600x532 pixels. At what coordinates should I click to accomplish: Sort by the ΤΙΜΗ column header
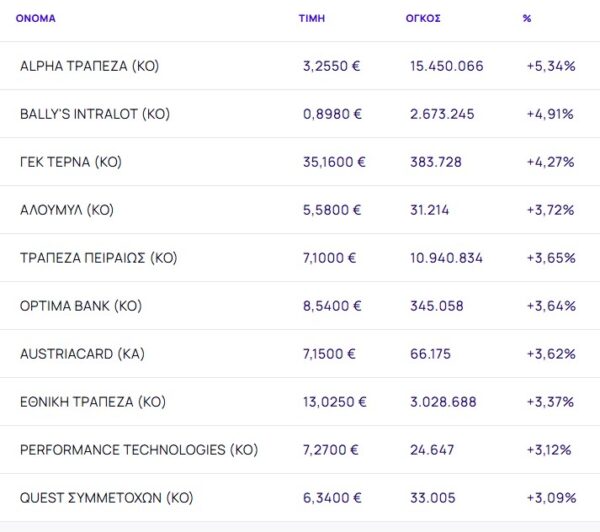coord(312,18)
